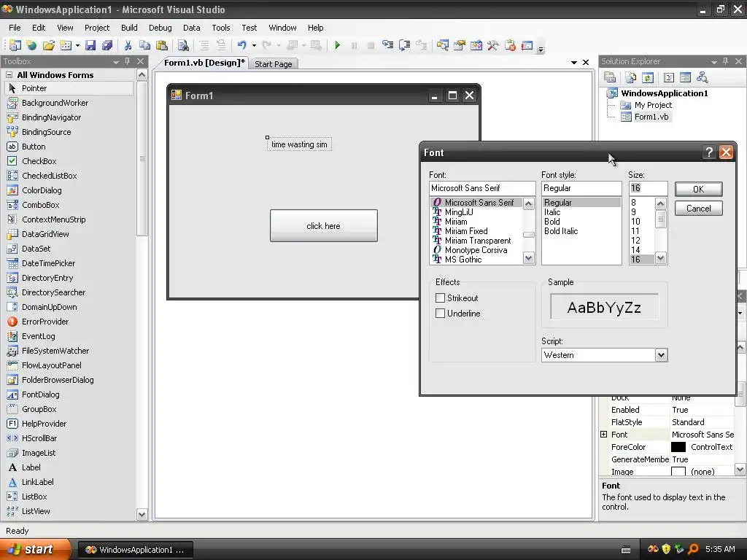The width and height of the screenshot is (747, 560).
Task: Open the active documents list dropdown
Action: [x=573, y=63]
